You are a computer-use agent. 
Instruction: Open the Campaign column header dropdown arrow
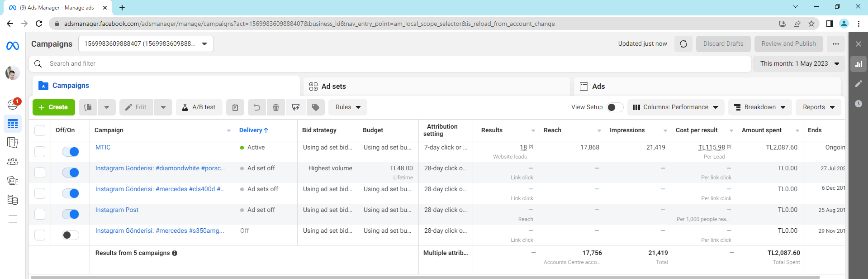click(x=229, y=131)
